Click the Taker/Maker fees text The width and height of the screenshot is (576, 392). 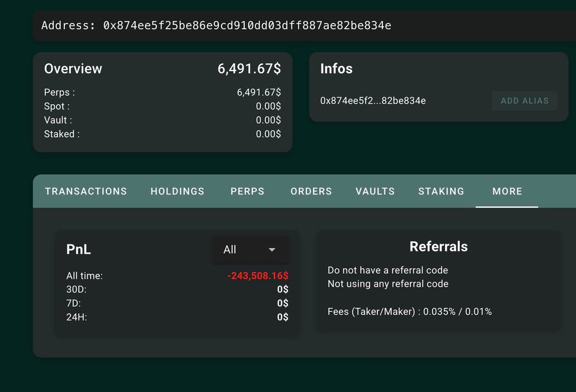tap(409, 311)
